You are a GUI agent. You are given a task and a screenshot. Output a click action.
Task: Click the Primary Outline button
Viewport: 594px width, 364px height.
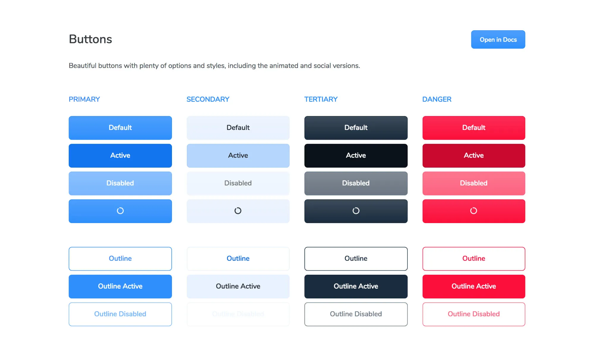click(120, 259)
